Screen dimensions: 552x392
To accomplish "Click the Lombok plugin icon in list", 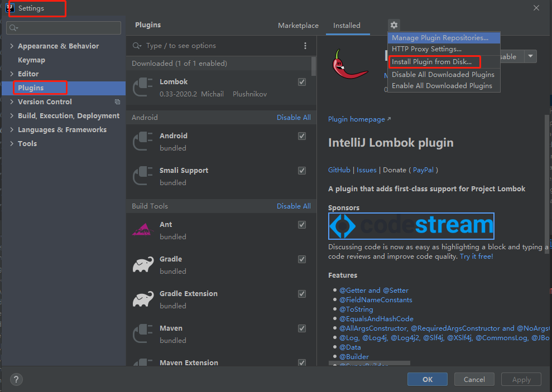I will coord(143,87).
